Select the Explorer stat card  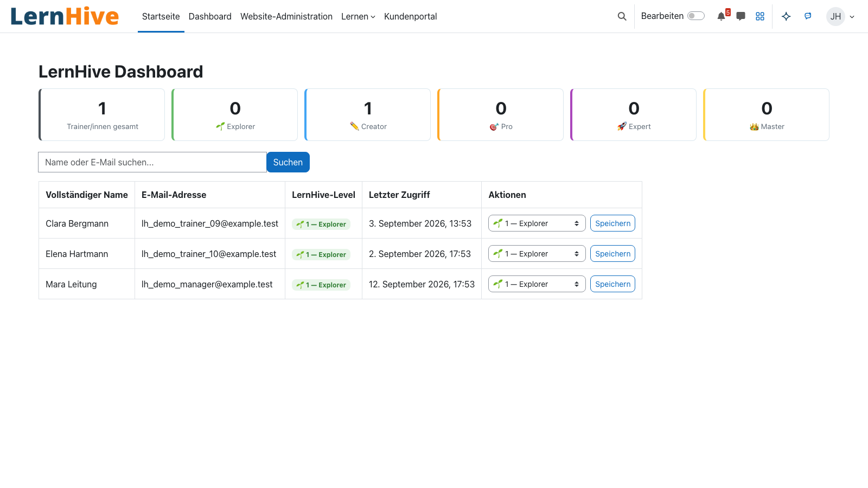tap(234, 115)
